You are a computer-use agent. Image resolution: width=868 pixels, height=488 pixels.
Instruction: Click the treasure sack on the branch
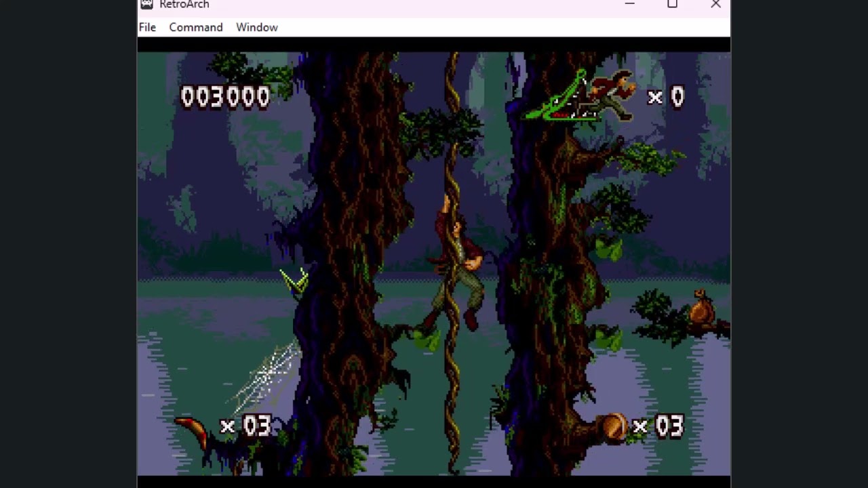[x=702, y=307]
